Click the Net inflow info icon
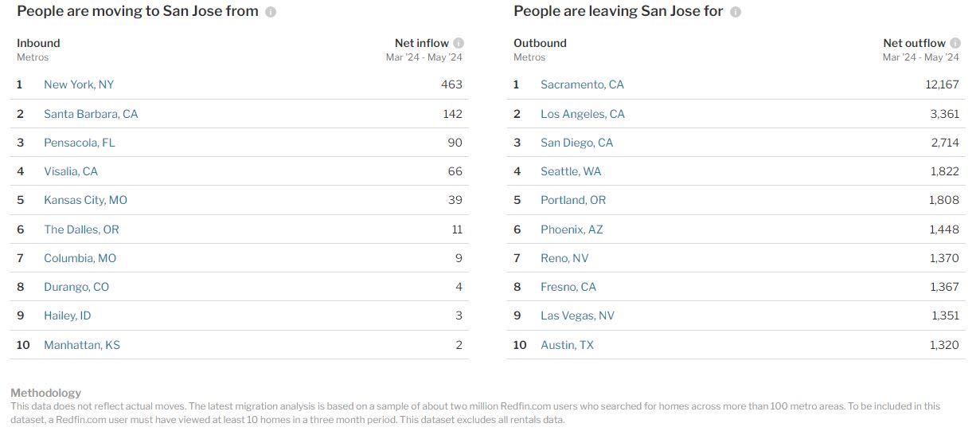This screenshot has height=439, width=980. point(459,43)
